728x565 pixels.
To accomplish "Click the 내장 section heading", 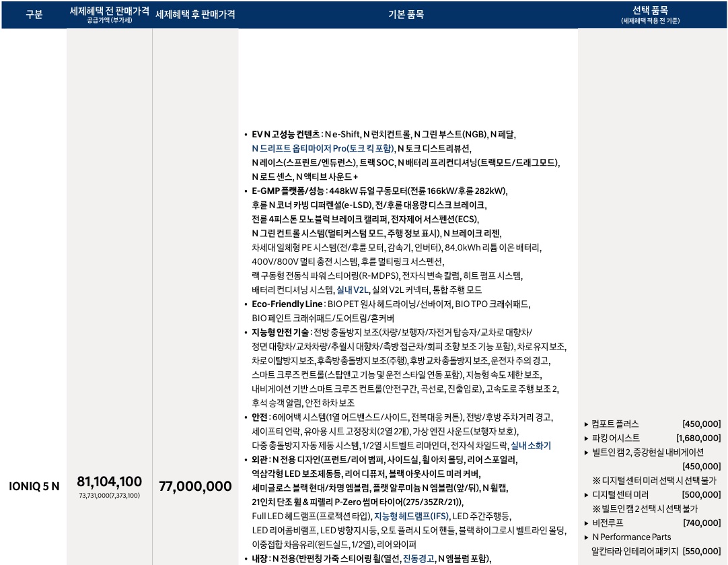I will [x=260, y=558].
